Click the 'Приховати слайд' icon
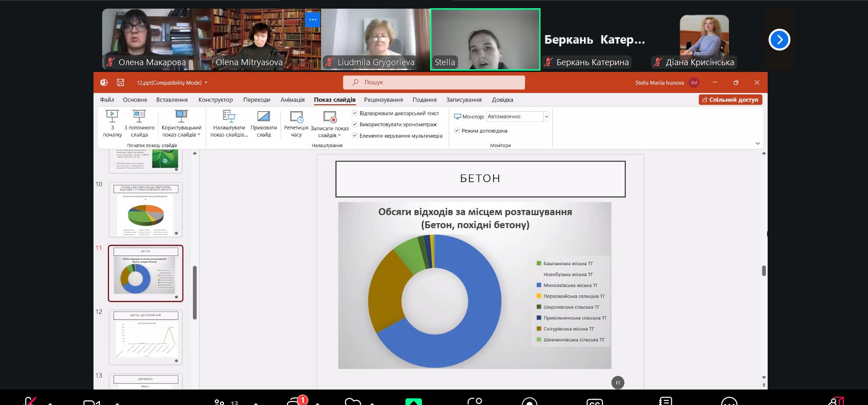This screenshot has height=405, width=868. pos(264,117)
